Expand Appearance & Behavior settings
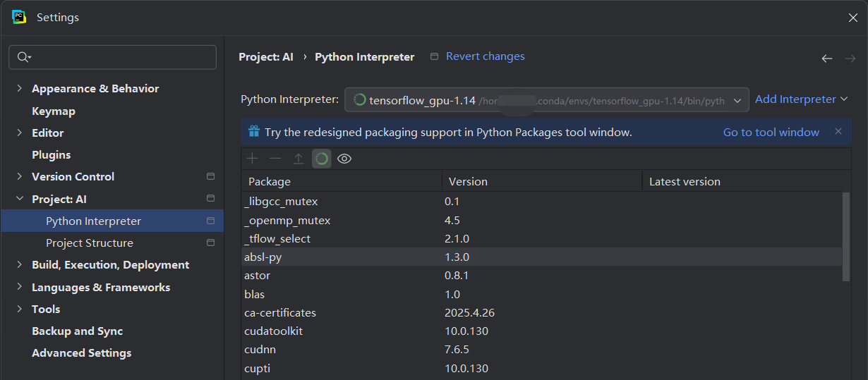868x380 pixels. coord(19,89)
